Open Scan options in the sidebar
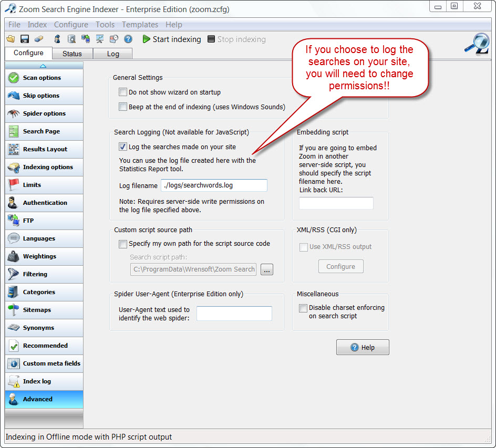Viewport: 496px width, 448px height. click(44, 78)
